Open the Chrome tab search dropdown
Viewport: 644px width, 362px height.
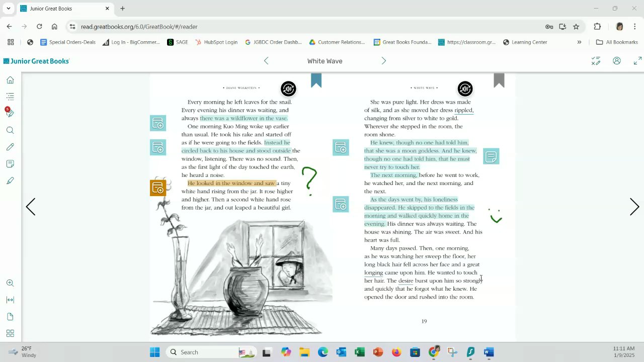pyautogui.click(x=9, y=9)
